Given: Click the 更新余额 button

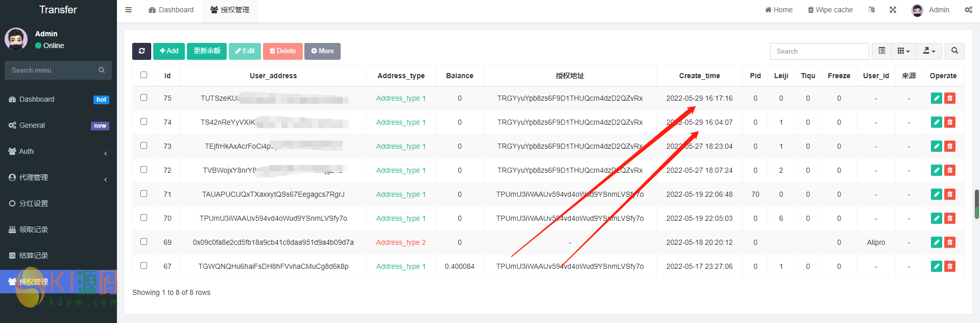Looking at the screenshot, I should 207,51.
